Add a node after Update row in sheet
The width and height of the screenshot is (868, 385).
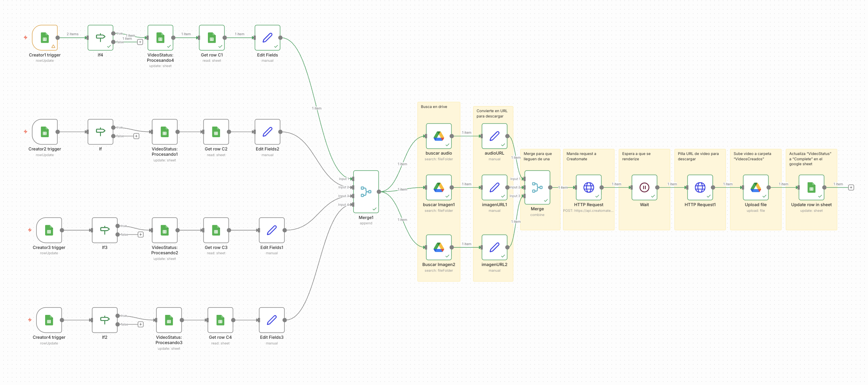(851, 187)
